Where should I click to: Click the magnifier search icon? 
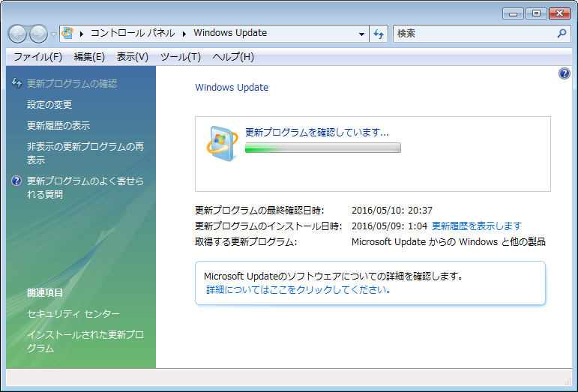pyautogui.click(x=562, y=34)
